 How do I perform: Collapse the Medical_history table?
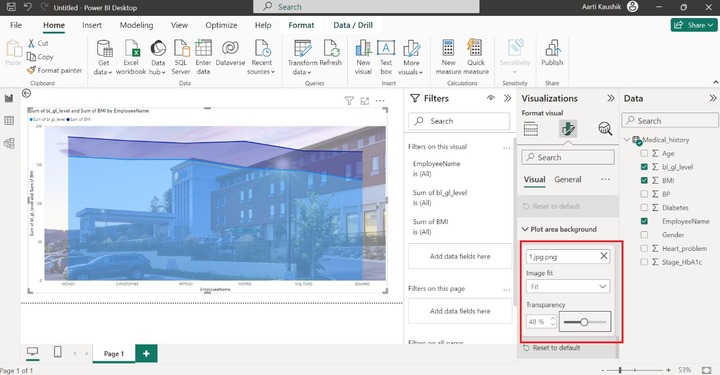tap(627, 140)
